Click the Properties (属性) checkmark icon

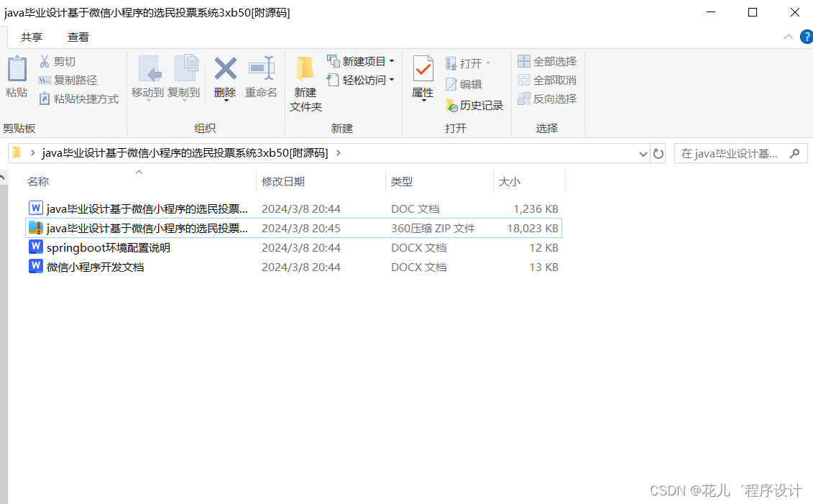pyautogui.click(x=423, y=68)
